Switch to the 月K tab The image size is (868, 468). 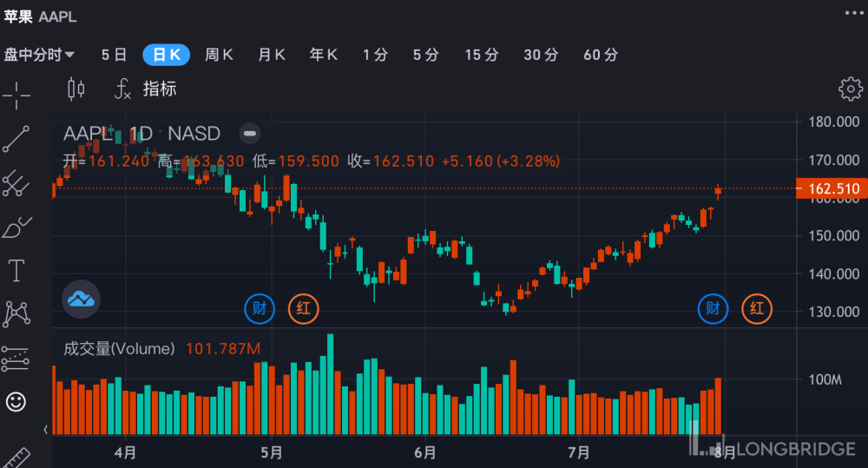[x=272, y=55]
